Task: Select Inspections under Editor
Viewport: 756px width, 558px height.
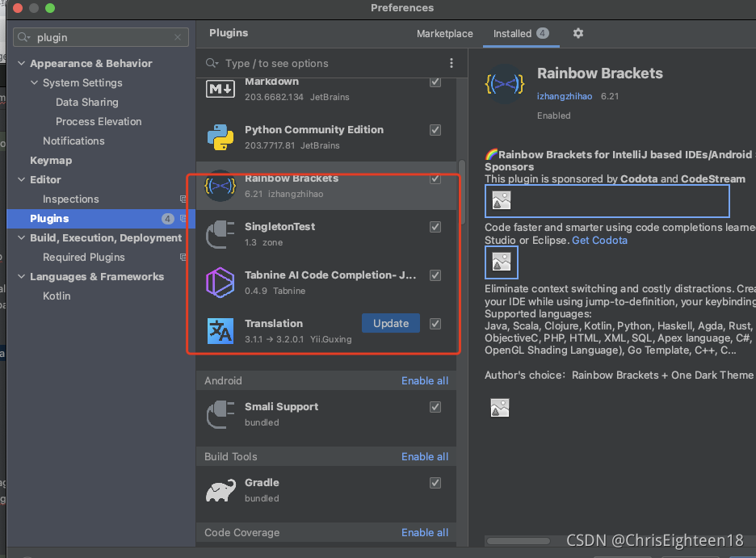Action: tap(70, 199)
